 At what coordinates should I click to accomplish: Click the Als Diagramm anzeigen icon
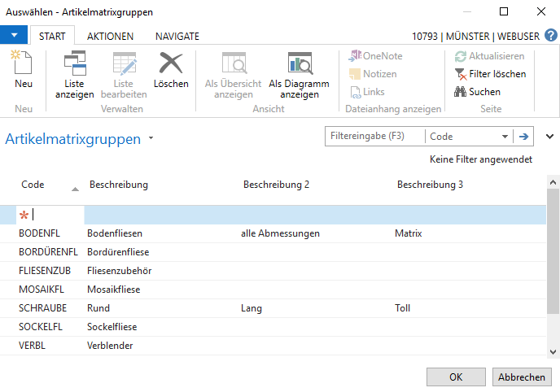pyautogui.click(x=299, y=63)
